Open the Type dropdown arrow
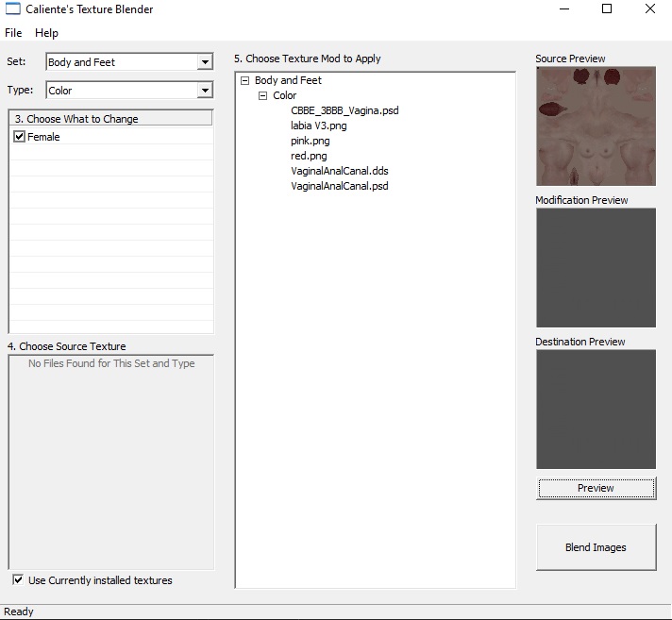 pyautogui.click(x=205, y=91)
